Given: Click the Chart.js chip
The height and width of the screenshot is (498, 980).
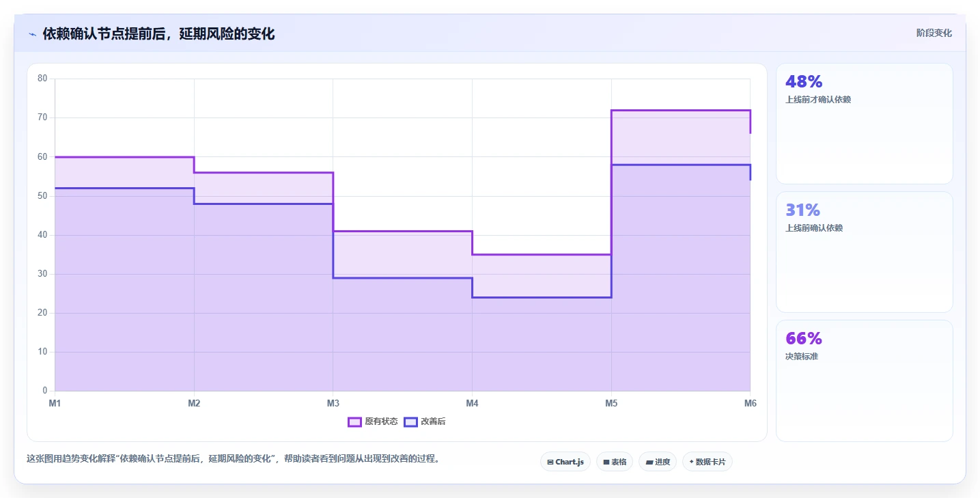Looking at the screenshot, I should click(565, 462).
